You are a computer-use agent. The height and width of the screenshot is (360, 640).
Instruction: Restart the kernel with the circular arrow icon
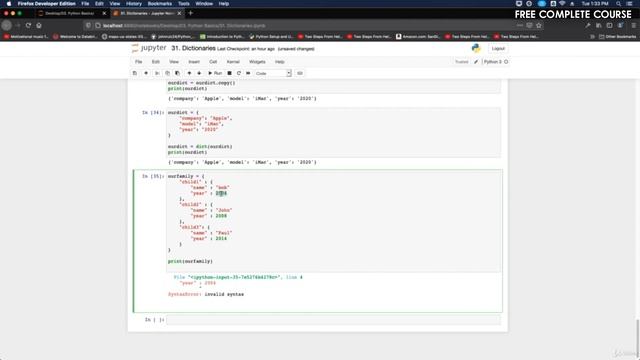239,73
